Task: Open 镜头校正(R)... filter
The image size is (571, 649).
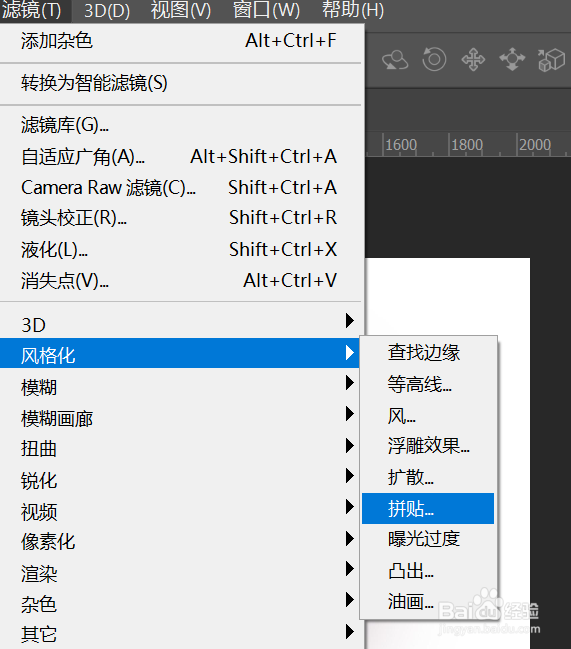Action: point(181,218)
